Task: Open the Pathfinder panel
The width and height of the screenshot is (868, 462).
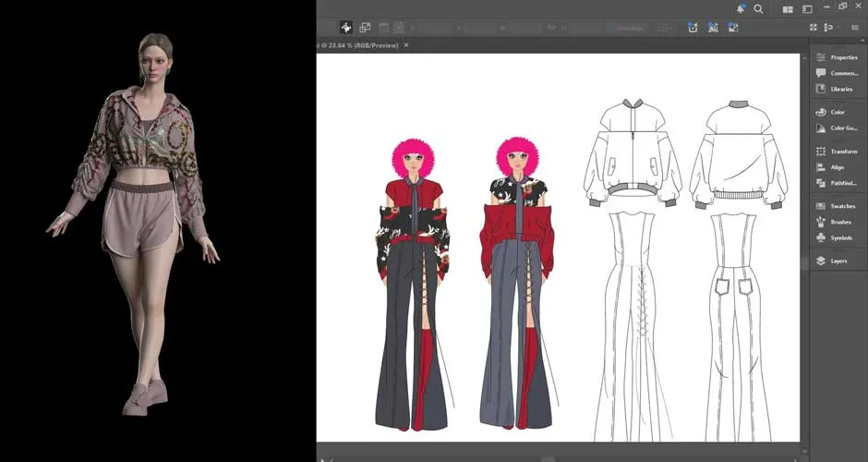Action: pyautogui.click(x=837, y=183)
